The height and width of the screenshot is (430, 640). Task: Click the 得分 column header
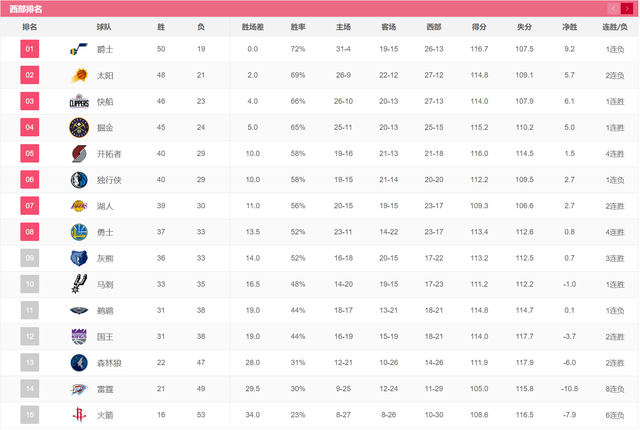click(x=479, y=27)
